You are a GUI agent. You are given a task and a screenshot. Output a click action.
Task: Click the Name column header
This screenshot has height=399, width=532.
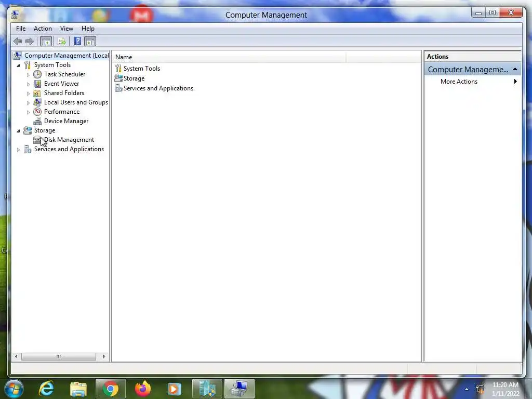click(x=230, y=57)
